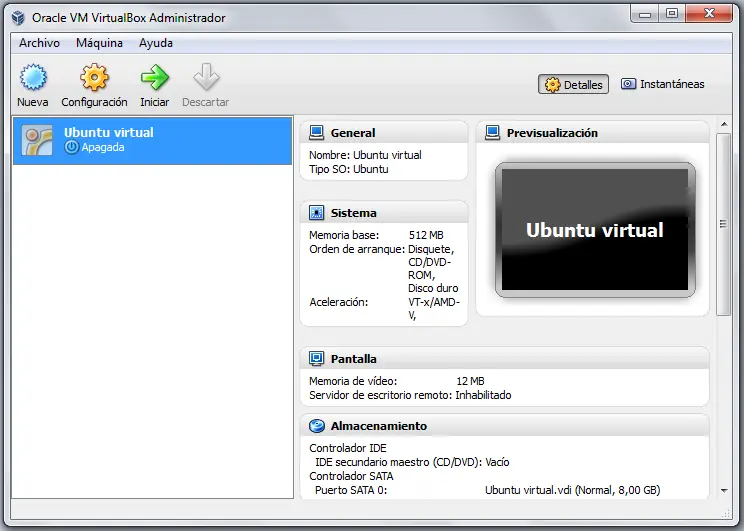
Task: Open the Sistema section header
Action: tap(384, 213)
